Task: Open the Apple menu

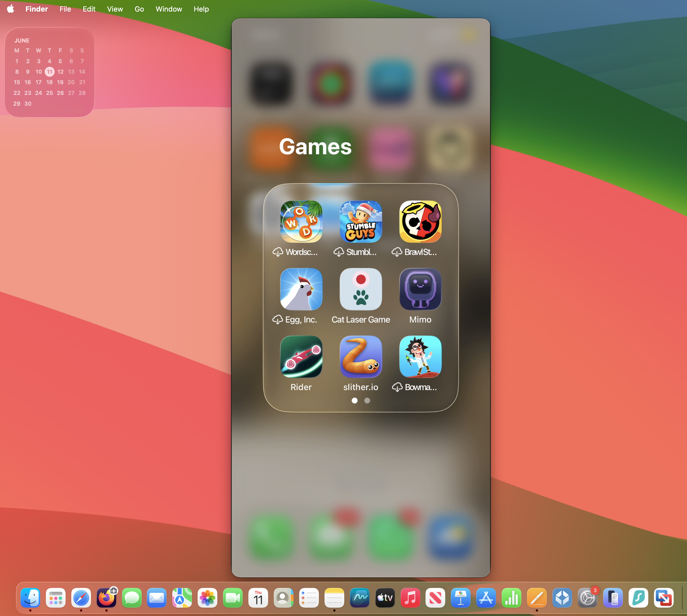Action: tap(11, 9)
